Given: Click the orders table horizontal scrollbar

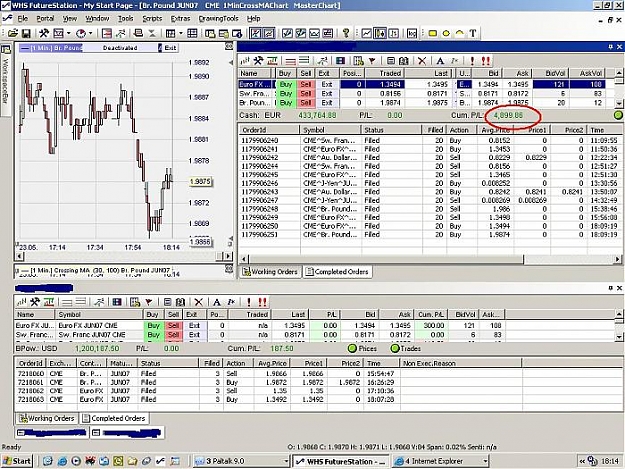Looking at the screenshot, I should [430, 259].
